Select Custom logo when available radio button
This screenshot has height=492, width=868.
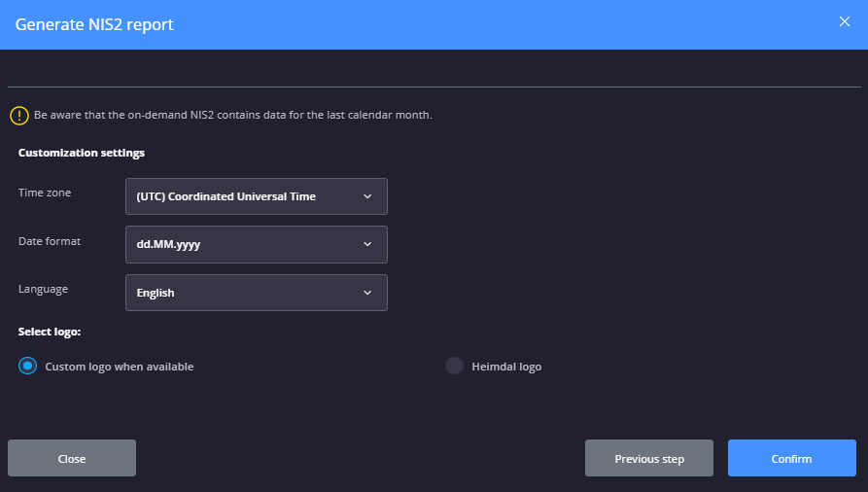[27, 366]
